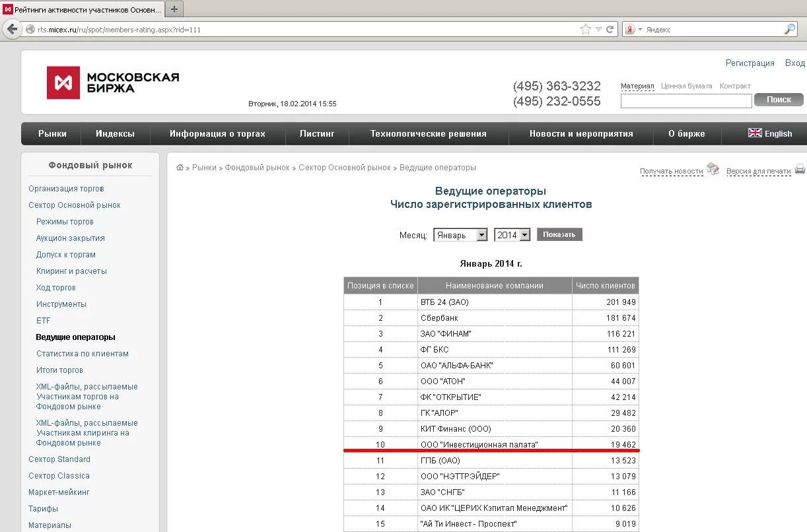Open the ETF sidebar link

pyautogui.click(x=44, y=321)
